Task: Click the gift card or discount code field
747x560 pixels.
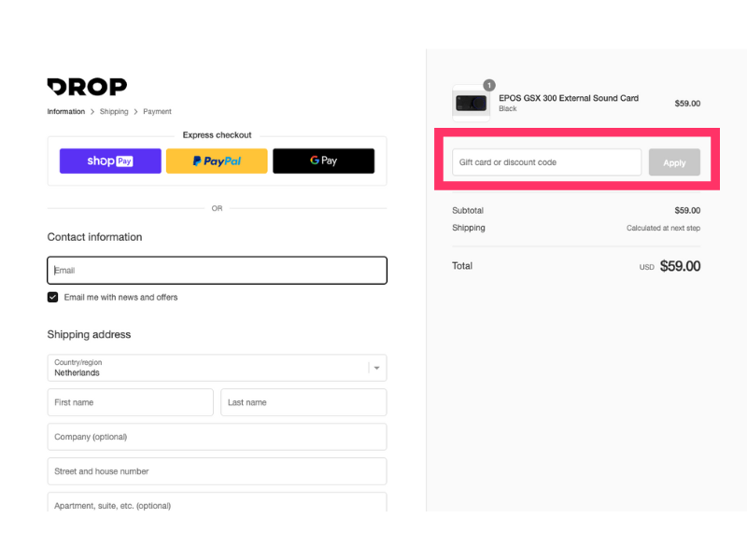Action: point(545,161)
